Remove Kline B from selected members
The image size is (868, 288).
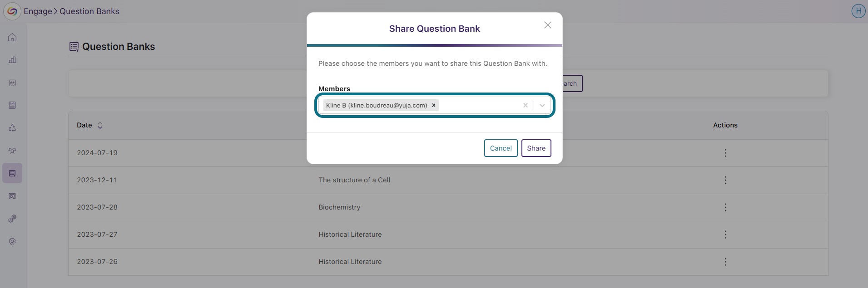[434, 105]
